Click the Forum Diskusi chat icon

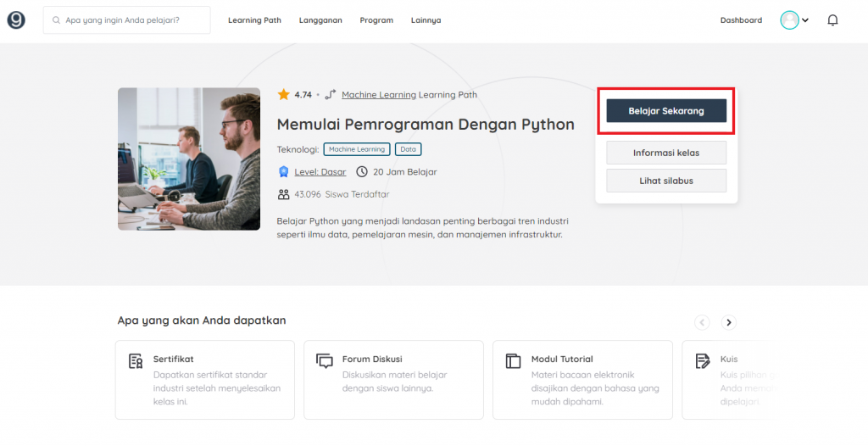coord(325,361)
